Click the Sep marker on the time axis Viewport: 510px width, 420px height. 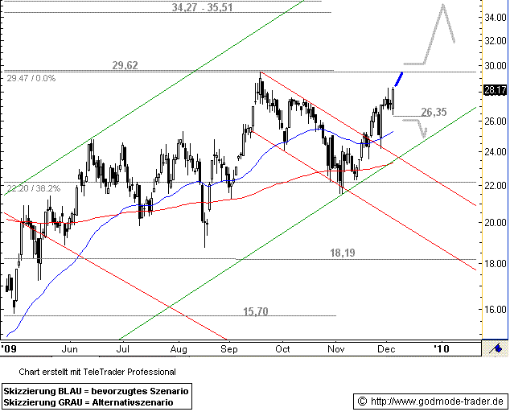(x=228, y=349)
